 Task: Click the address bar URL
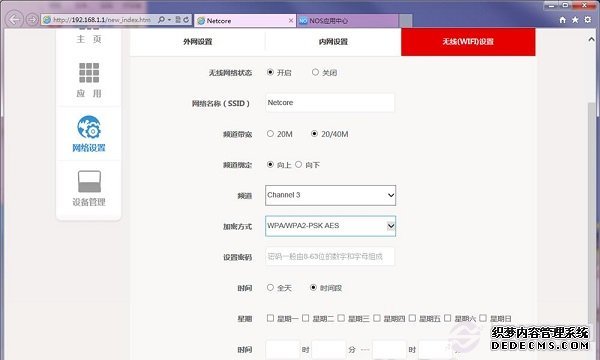tap(102, 20)
